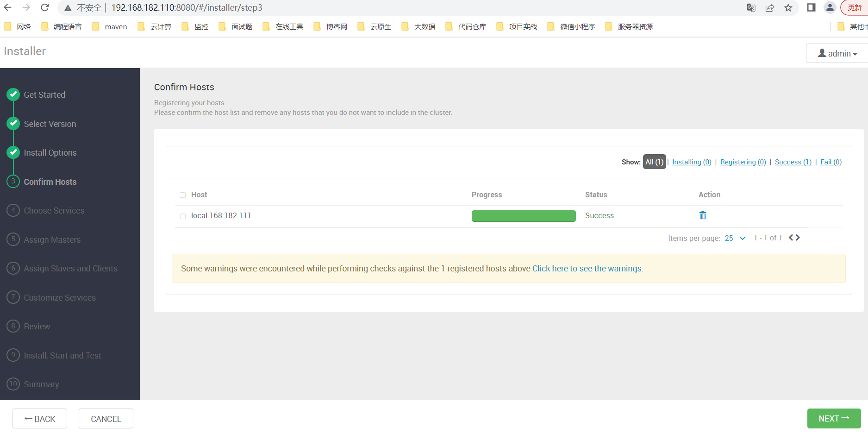Delete host local-168-182-111 with trash icon

click(703, 215)
